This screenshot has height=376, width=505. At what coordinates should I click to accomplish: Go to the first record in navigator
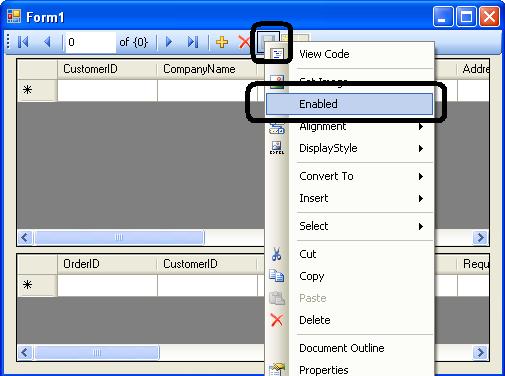23,42
